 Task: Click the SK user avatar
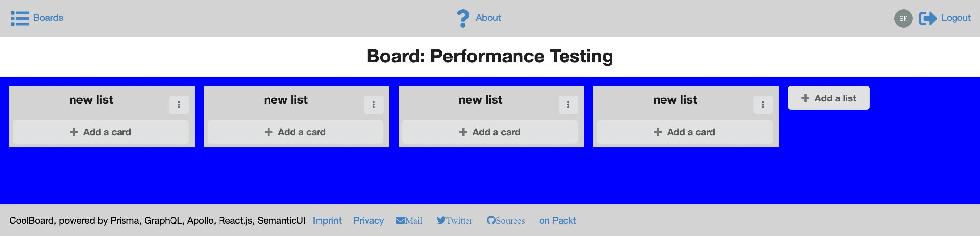click(x=903, y=18)
